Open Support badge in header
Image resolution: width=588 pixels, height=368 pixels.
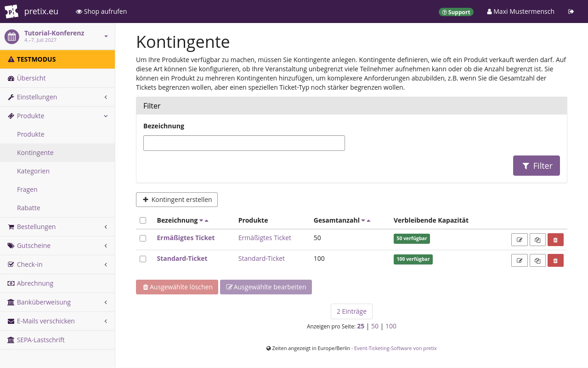[456, 12]
